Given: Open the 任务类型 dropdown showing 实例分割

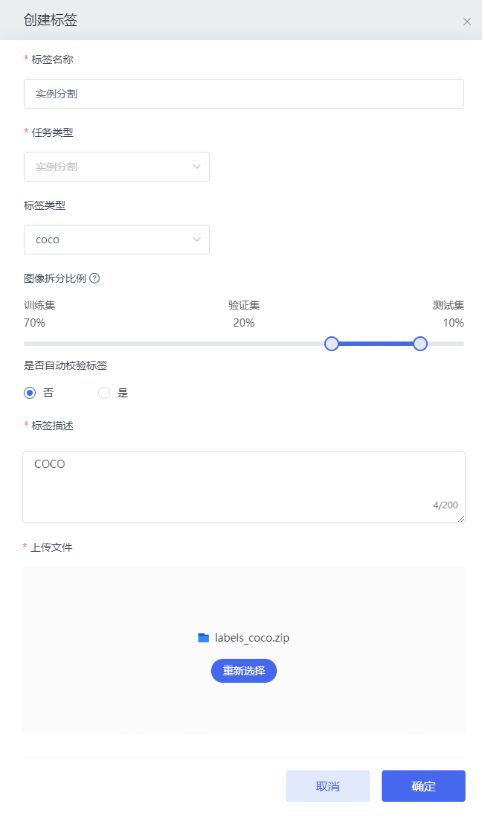Looking at the screenshot, I should pyautogui.click(x=117, y=167).
